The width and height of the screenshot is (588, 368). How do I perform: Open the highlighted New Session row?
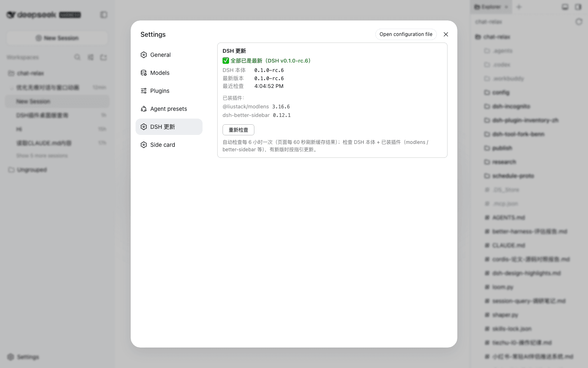57,101
